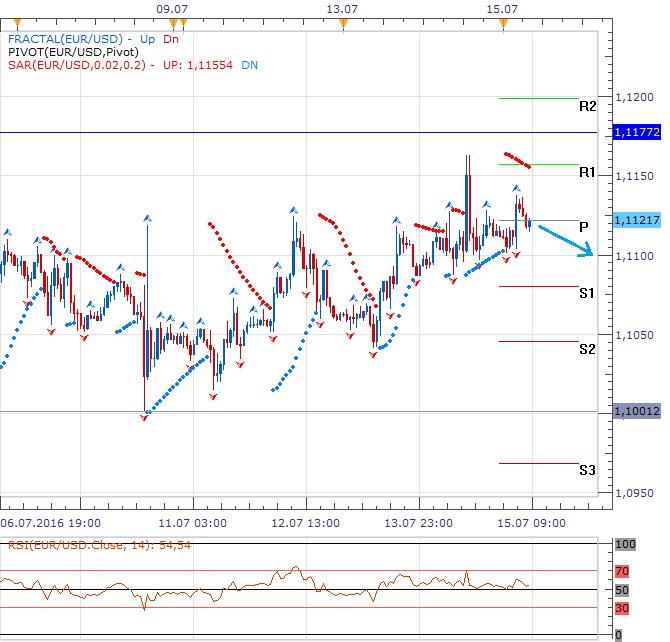This screenshot has height=642, width=670.
Task: Click the blue downward forecast arrow
Action: [567, 241]
